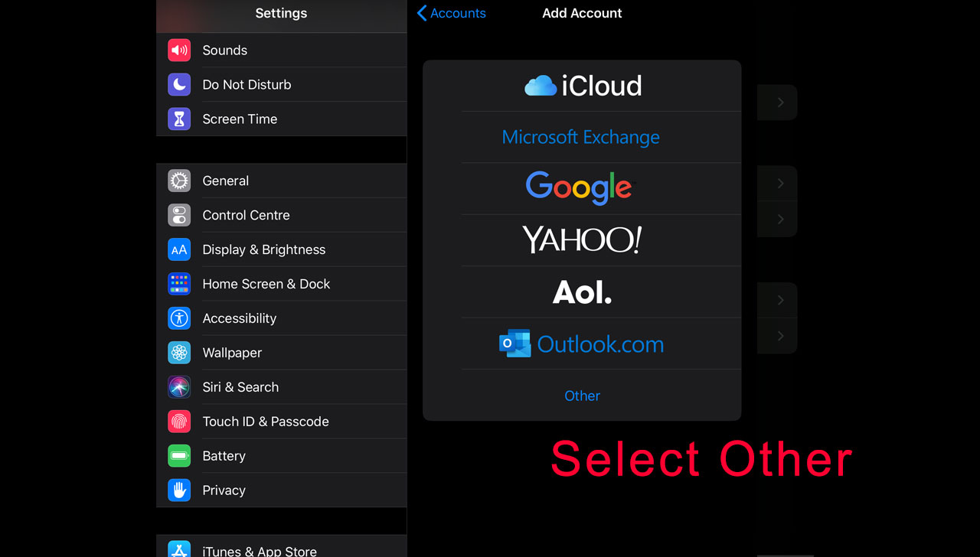Open Privacy settings row
Viewport: 980px width, 557px height.
pos(282,490)
